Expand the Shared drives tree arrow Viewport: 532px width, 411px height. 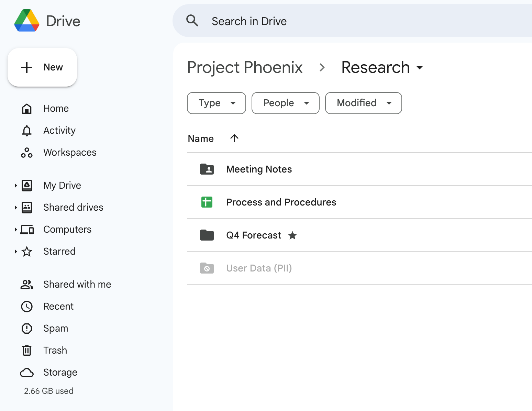[x=16, y=208]
